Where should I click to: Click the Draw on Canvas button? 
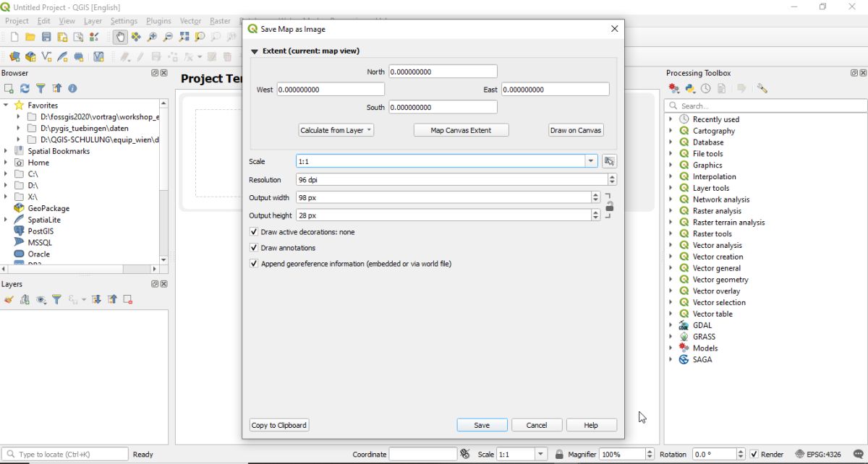[576, 130]
